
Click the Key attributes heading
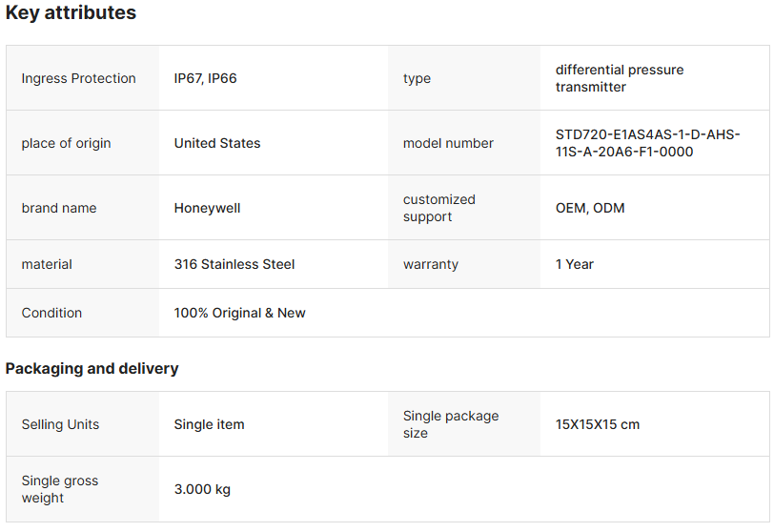click(71, 13)
